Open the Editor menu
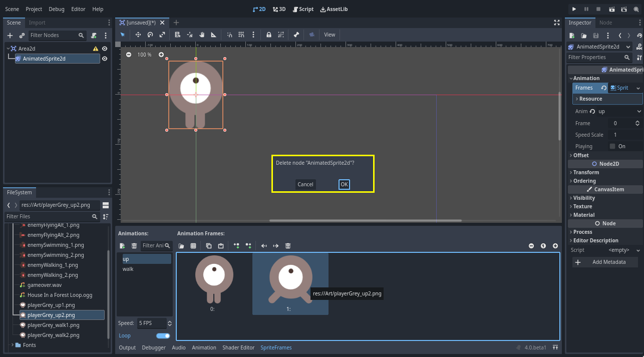The width and height of the screenshot is (644, 357). tap(78, 9)
